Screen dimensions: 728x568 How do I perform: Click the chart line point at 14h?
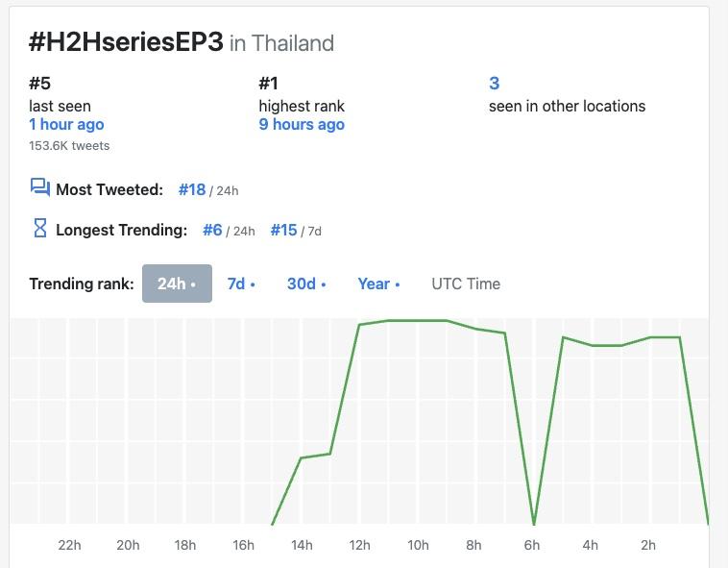302,458
